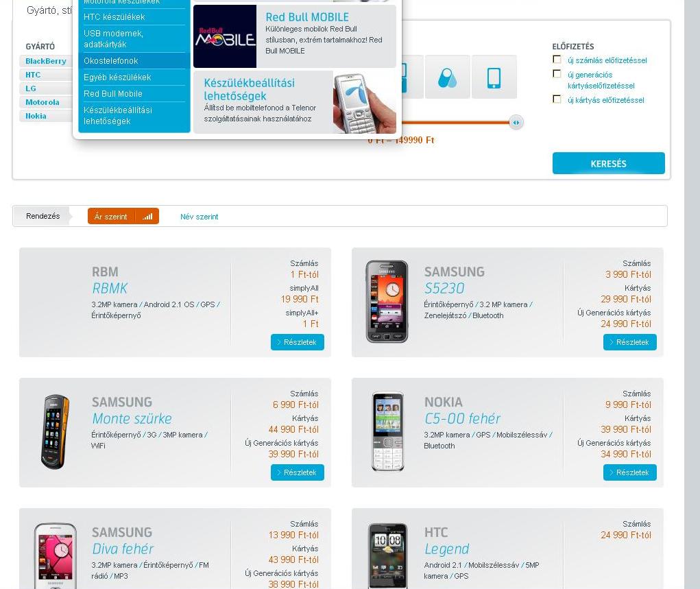Image resolution: width=700 pixels, height=589 pixels.
Task: Click the Red Bull MOBILE logo image
Action: [225, 36]
